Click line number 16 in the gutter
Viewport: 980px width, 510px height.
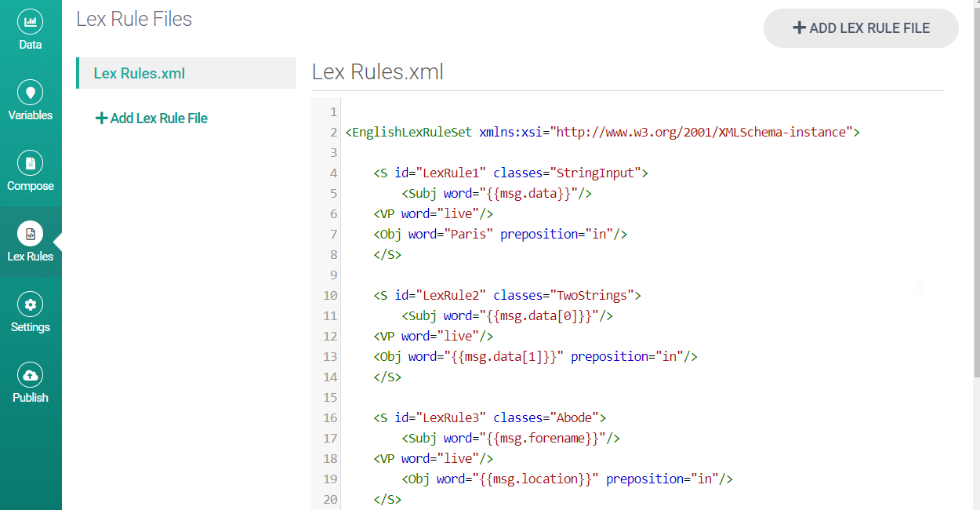click(x=329, y=418)
